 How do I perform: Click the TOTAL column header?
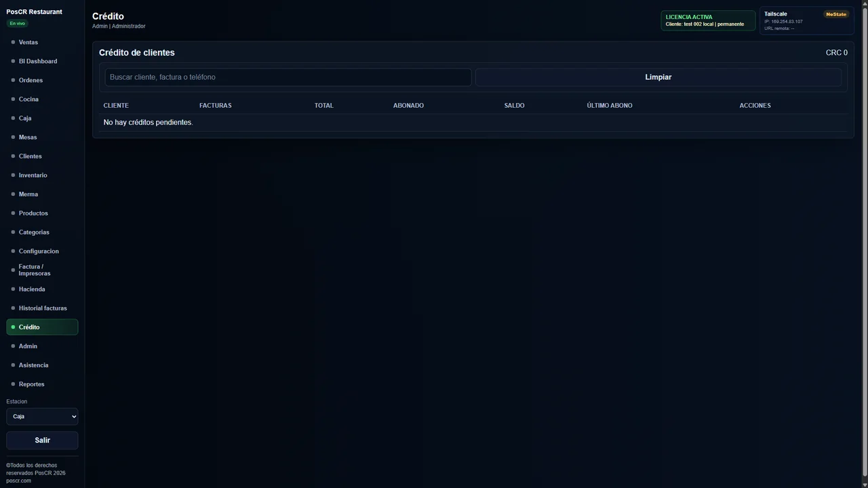[x=323, y=105]
